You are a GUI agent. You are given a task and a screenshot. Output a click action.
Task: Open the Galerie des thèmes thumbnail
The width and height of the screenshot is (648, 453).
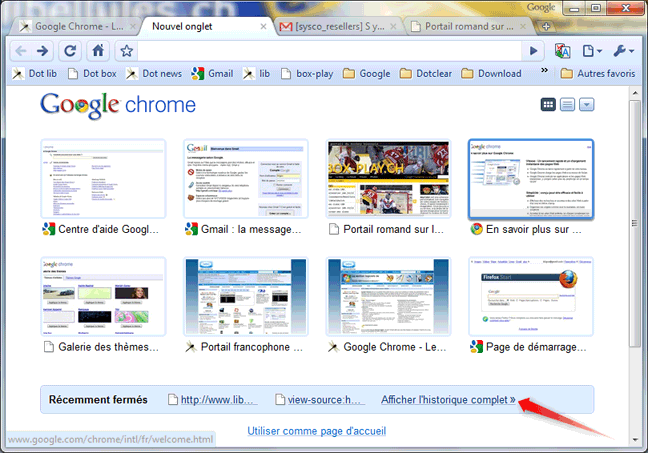(x=103, y=296)
